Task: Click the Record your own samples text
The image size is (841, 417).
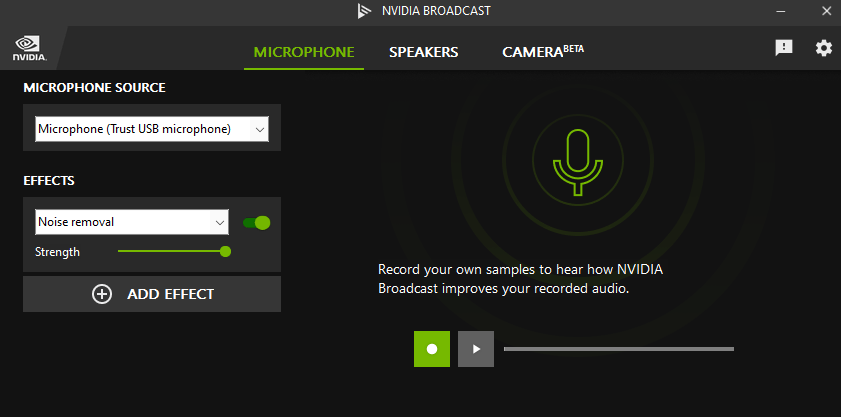Action: [x=520, y=279]
